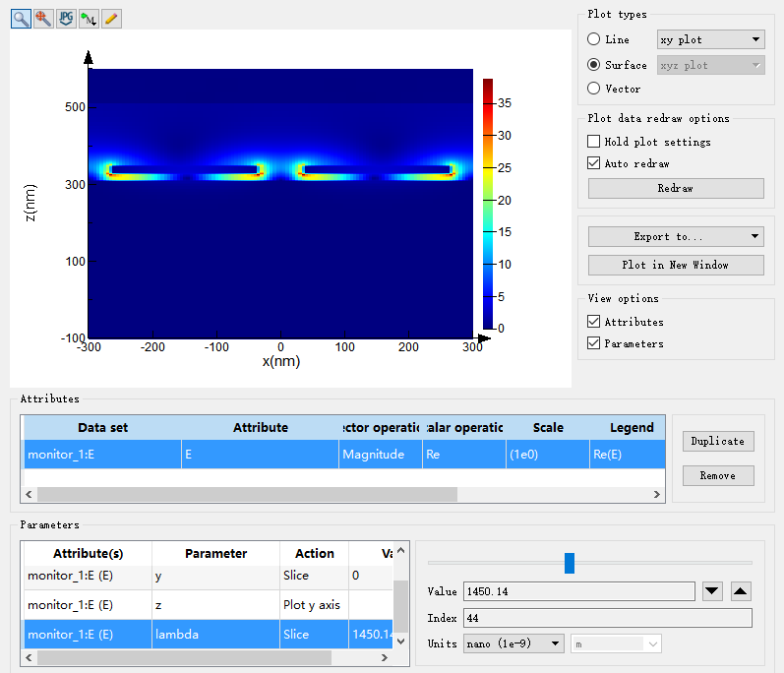Image resolution: width=784 pixels, height=673 pixels.
Task: Open plot settings with pencil icon
Action: point(111,19)
